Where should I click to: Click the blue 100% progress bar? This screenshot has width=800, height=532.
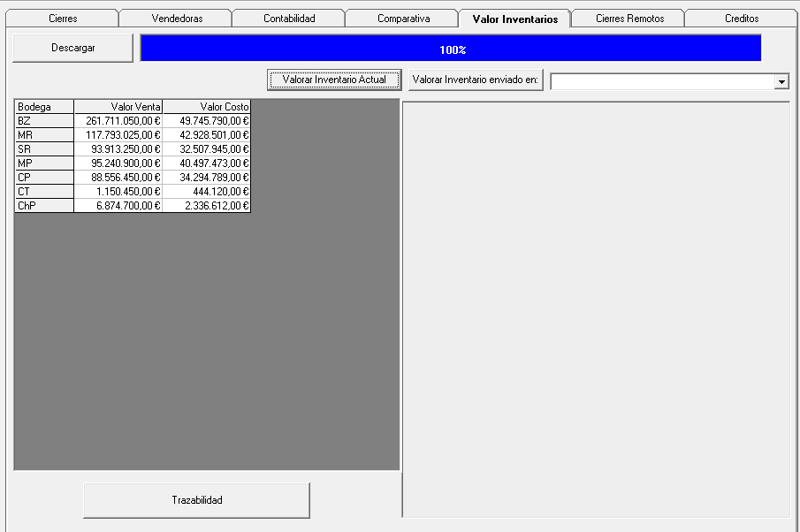[451, 49]
